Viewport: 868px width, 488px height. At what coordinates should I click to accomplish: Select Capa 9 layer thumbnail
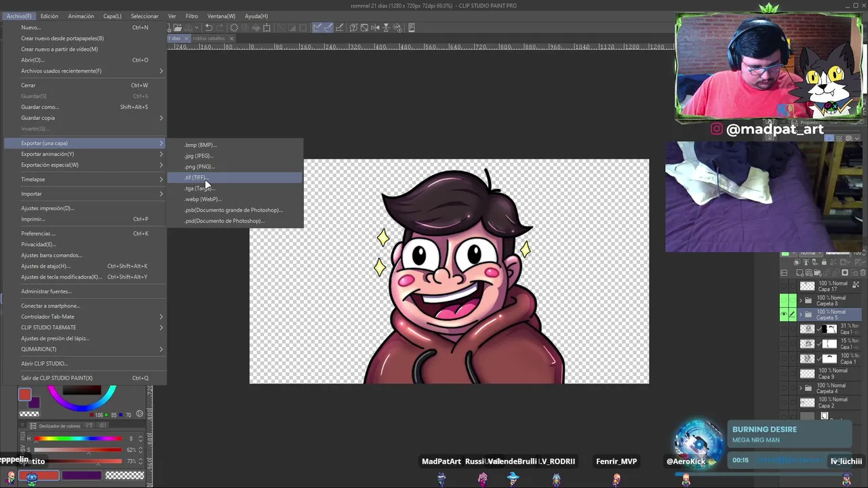click(807, 373)
